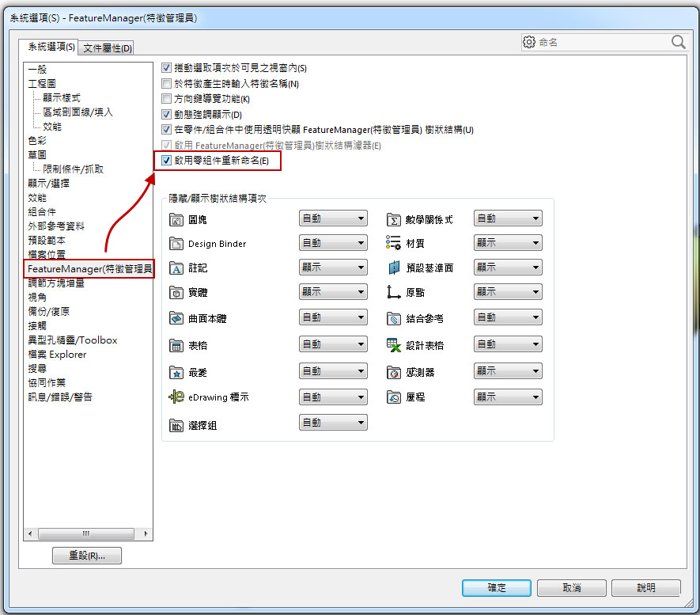Click the search magnifier icon
Image resolution: width=700 pixels, height=615 pixels.
pyautogui.click(x=679, y=42)
